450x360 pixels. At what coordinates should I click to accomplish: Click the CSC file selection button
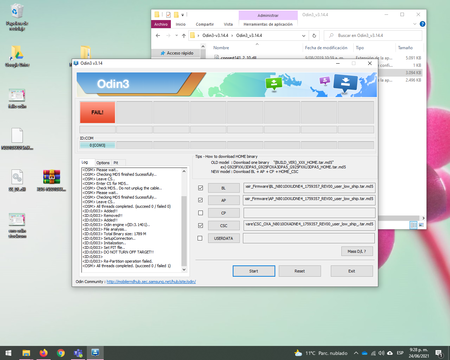[224, 226]
